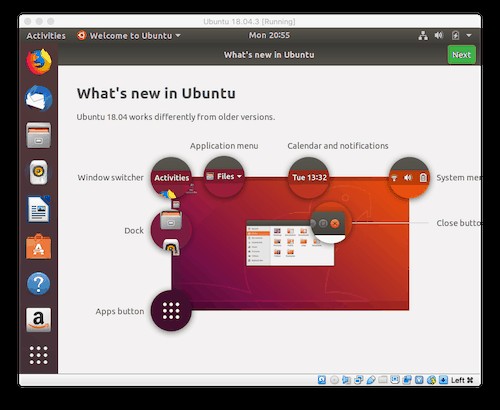Image resolution: width=500 pixels, height=410 pixels.
Task: Click the 'Window switcher' label
Action: [x=111, y=177]
